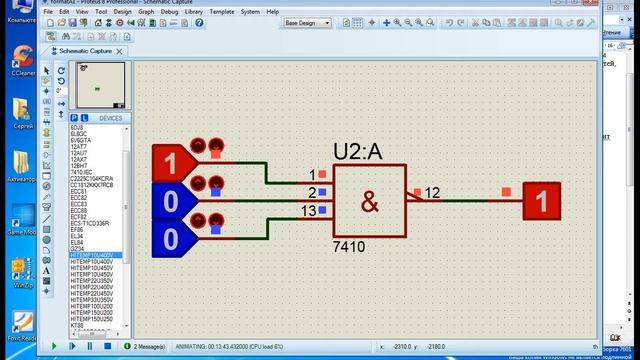Toggle the top logic state input showing 1

tap(171, 163)
